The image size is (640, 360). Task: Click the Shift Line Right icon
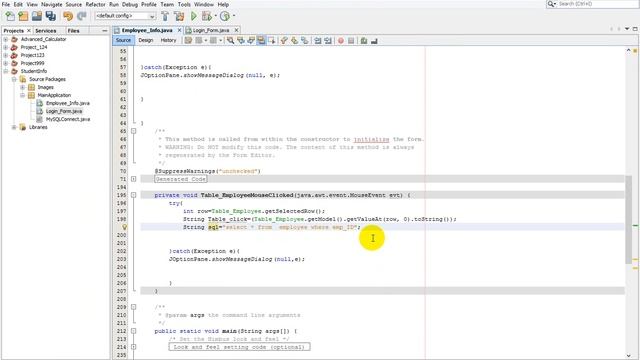click(x=328, y=40)
